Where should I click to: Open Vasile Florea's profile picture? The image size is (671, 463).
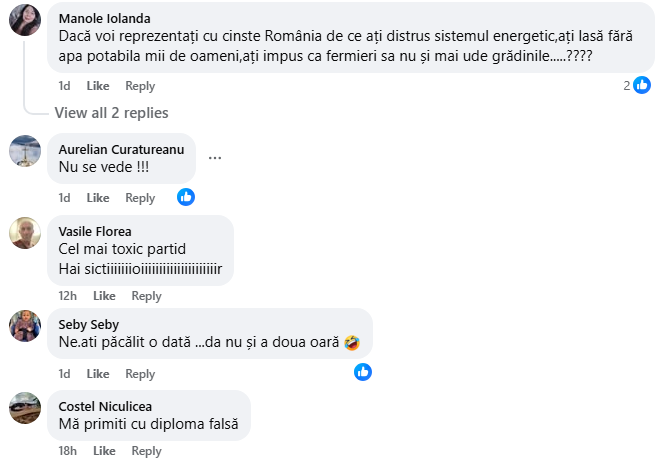point(25,233)
